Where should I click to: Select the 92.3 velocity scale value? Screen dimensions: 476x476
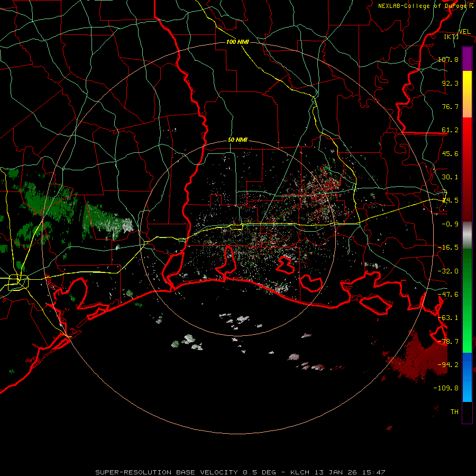click(450, 83)
